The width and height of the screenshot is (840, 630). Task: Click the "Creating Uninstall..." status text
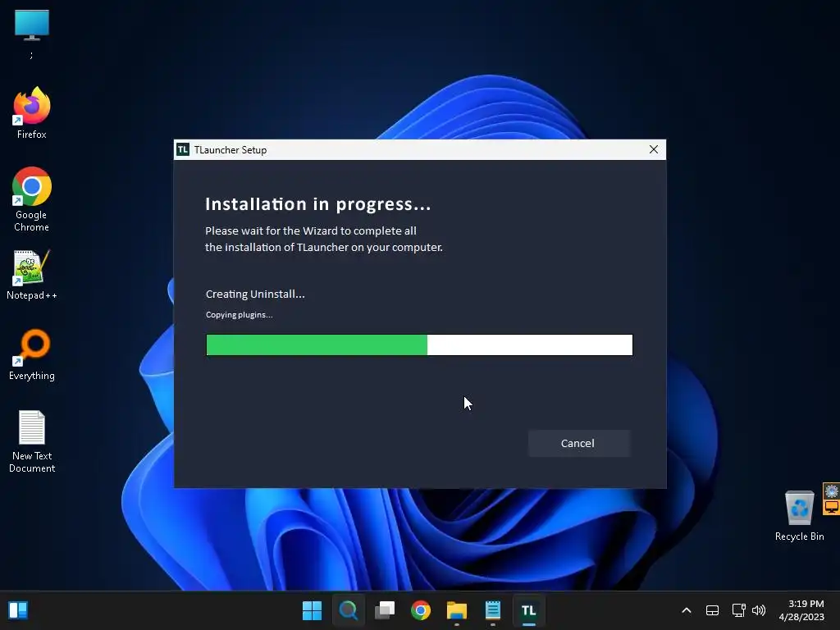point(255,294)
